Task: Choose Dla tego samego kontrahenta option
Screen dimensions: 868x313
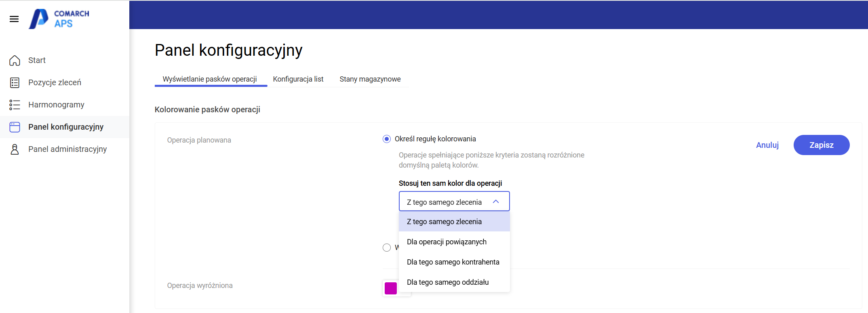Action: pyautogui.click(x=454, y=262)
